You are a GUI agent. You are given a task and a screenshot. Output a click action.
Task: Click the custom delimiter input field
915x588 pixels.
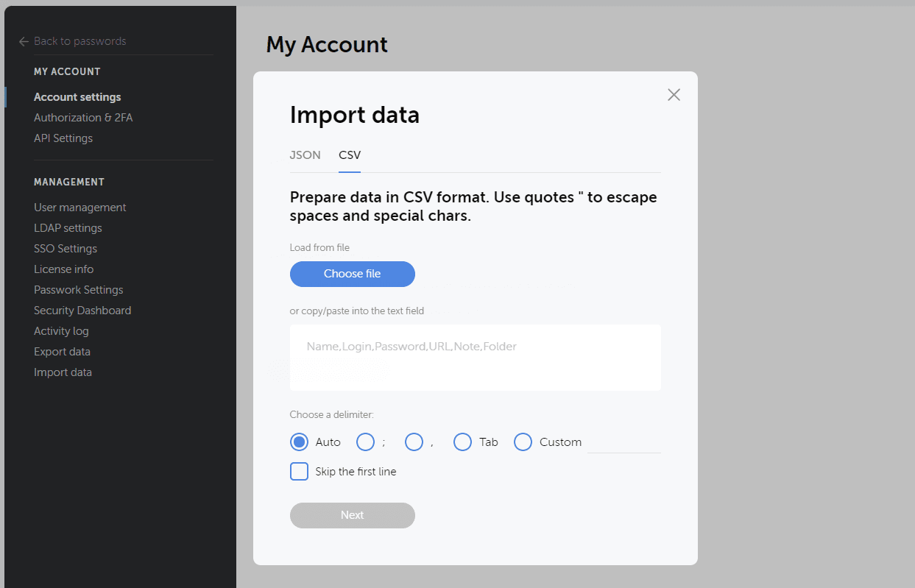[623, 443]
